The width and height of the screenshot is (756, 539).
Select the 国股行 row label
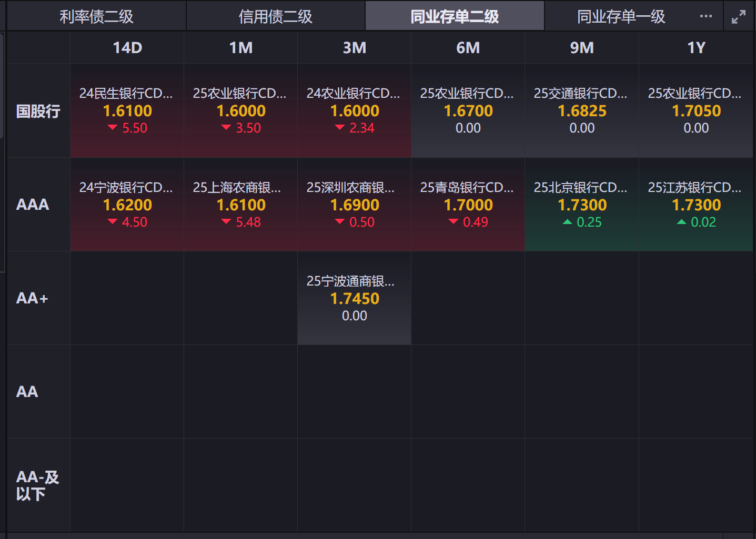(x=38, y=111)
